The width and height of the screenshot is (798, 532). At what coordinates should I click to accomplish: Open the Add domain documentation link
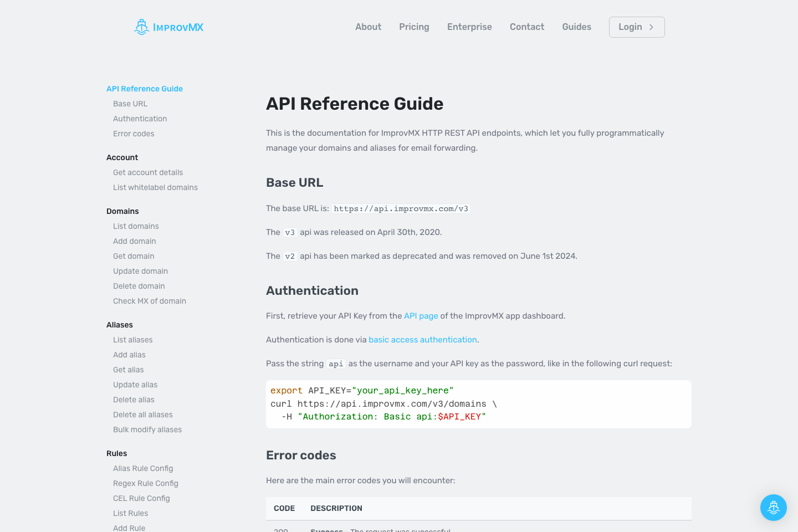pos(134,241)
